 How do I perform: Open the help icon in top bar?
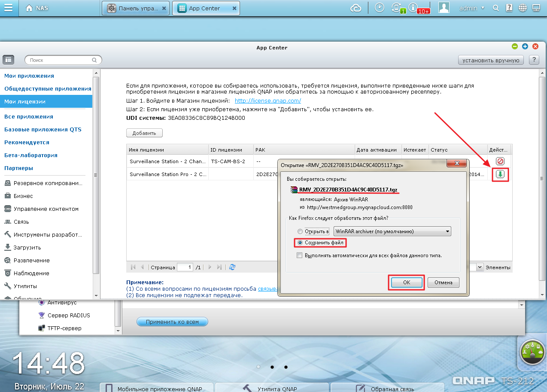coord(509,8)
